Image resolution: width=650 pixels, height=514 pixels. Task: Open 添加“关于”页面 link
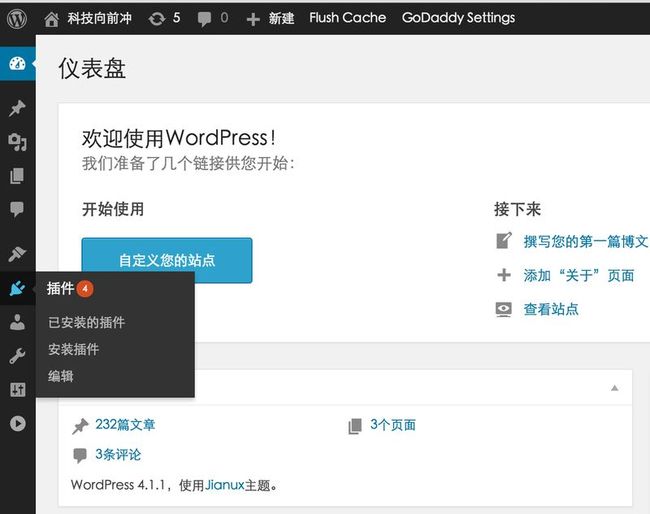[579, 275]
